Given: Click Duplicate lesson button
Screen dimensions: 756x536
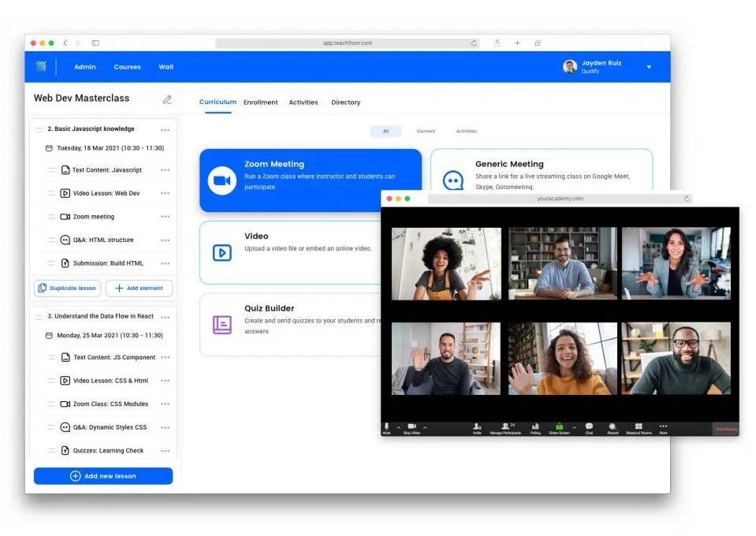Looking at the screenshot, I should (x=68, y=288).
